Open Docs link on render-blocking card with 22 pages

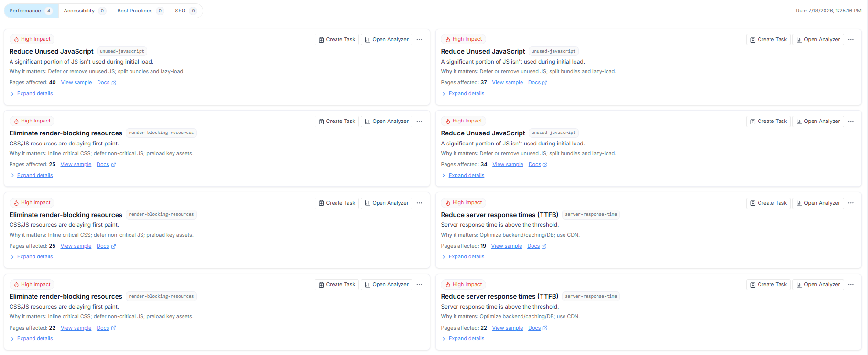click(x=106, y=328)
